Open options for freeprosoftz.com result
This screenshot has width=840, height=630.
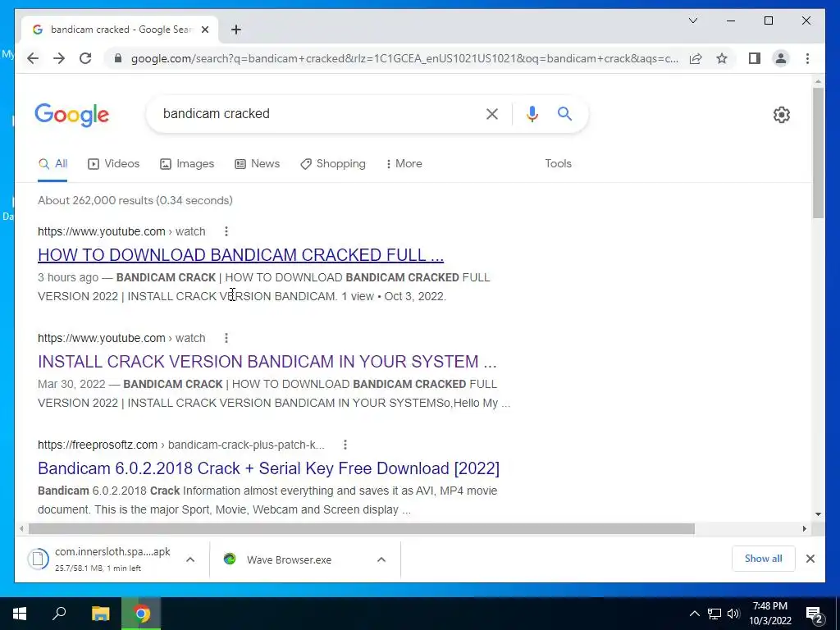coord(345,445)
